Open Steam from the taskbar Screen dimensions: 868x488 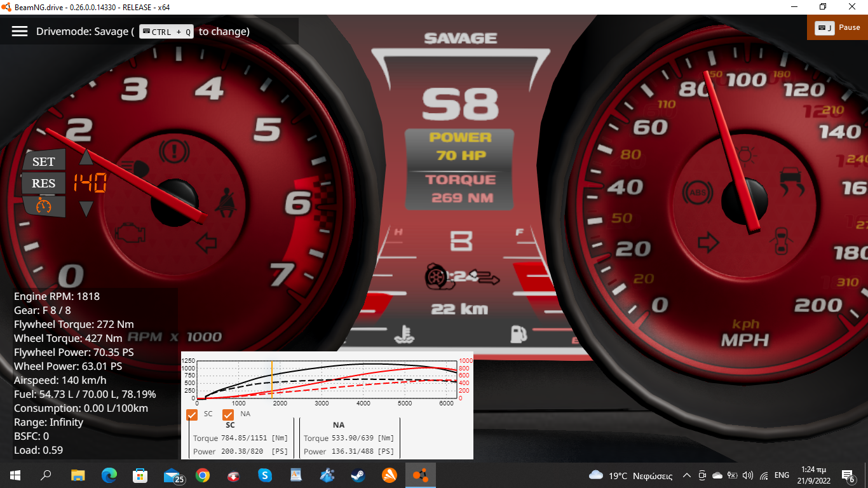[358, 475]
